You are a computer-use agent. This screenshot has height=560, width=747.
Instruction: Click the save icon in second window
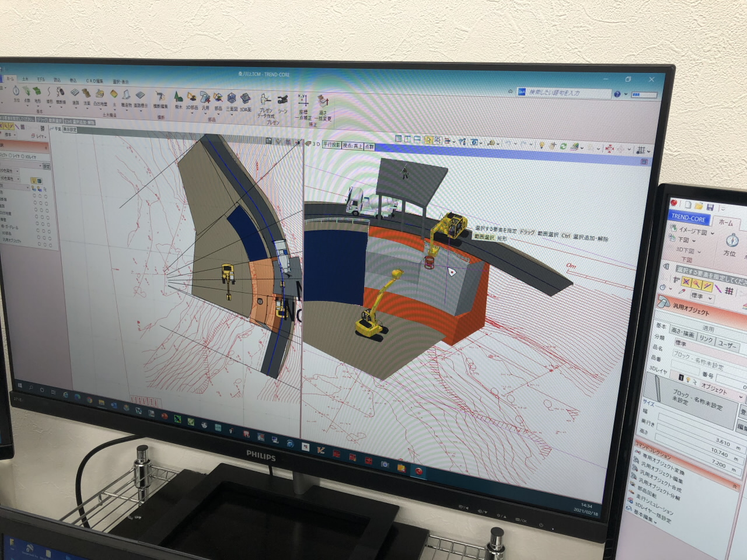click(710, 206)
